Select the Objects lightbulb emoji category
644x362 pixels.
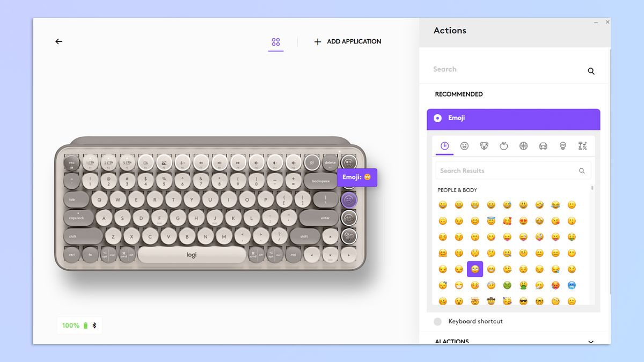coord(563,146)
